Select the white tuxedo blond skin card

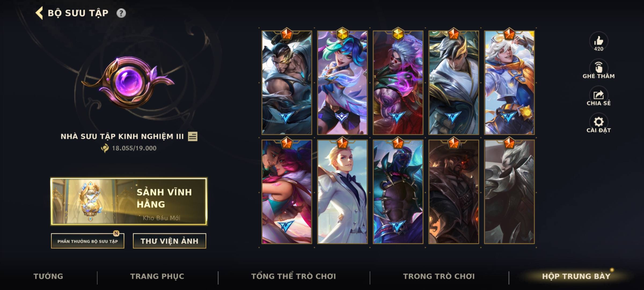pos(342,191)
